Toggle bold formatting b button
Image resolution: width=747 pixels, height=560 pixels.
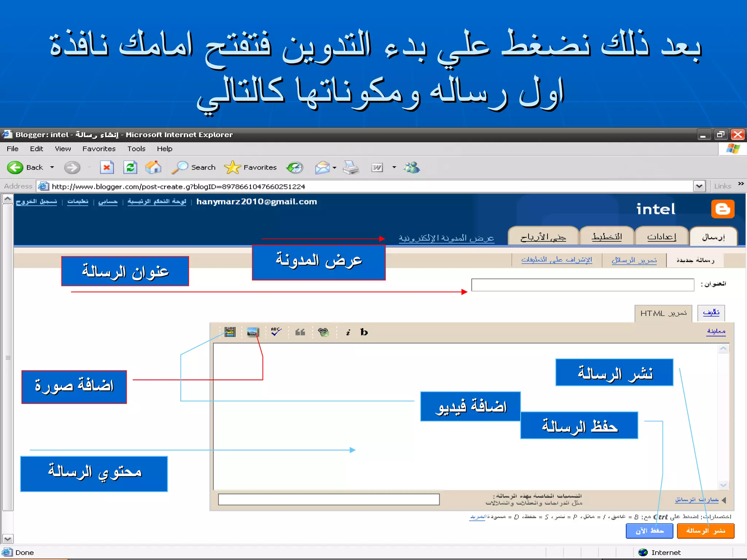click(x=364, y=332)
